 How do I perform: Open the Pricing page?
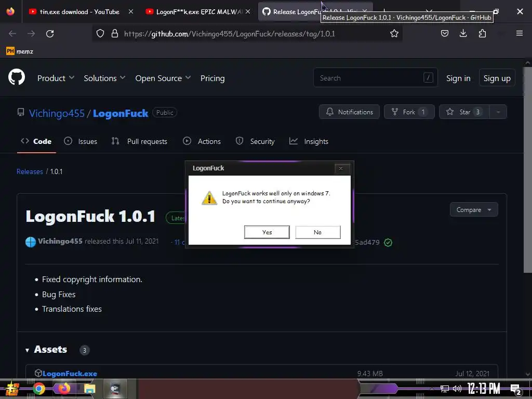point(212,78)
